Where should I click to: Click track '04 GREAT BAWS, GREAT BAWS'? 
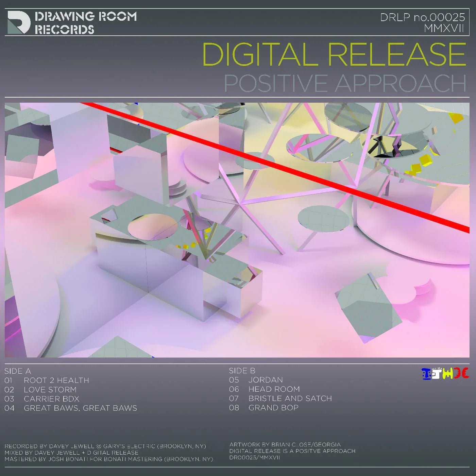click(71, 408)
